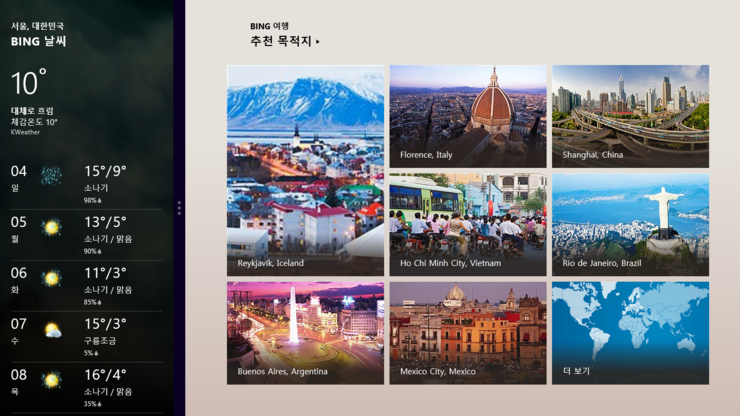The width and height of the screenshot is (740, 416).
Task: Click the partly cloudy icon for day 07
Action: click(x=51, y=329)
